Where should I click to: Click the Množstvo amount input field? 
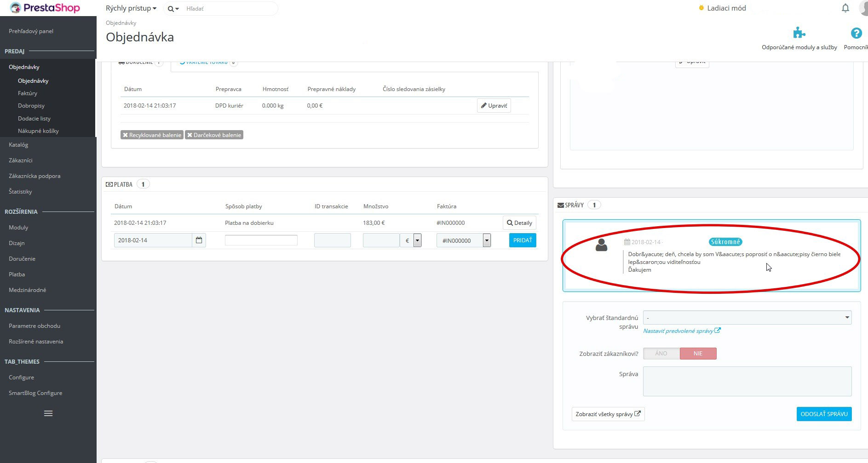click(381, 240)
